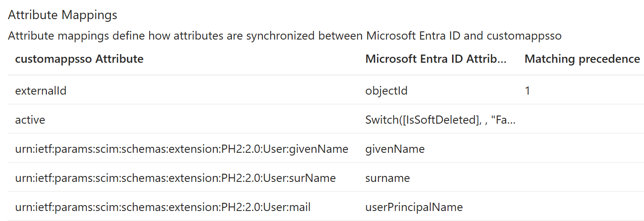
Task: Click empty precedence cell in surname row
Action: [582, 178]
